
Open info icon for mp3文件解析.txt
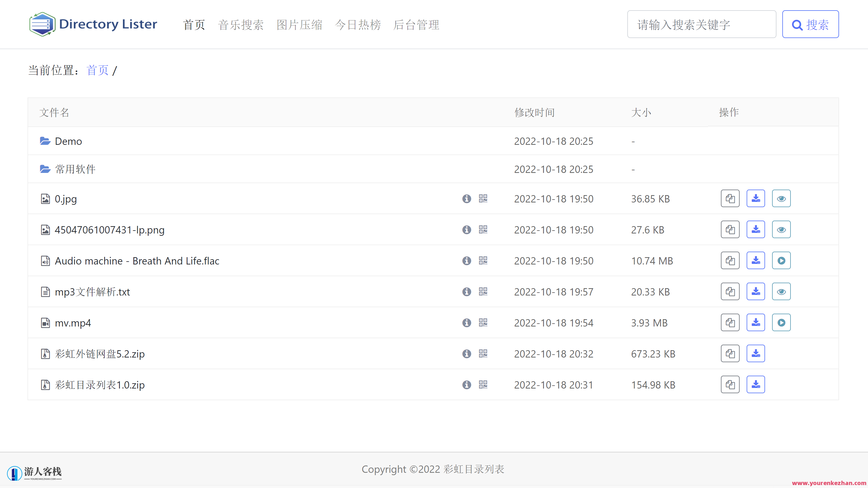tap(466, 291)
